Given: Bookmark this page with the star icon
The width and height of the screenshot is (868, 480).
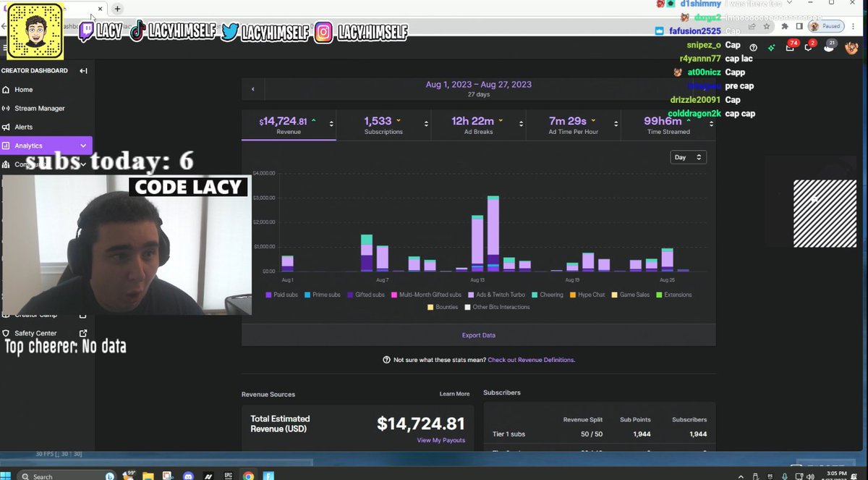Looking at the screenshot, I should [765, 26].
